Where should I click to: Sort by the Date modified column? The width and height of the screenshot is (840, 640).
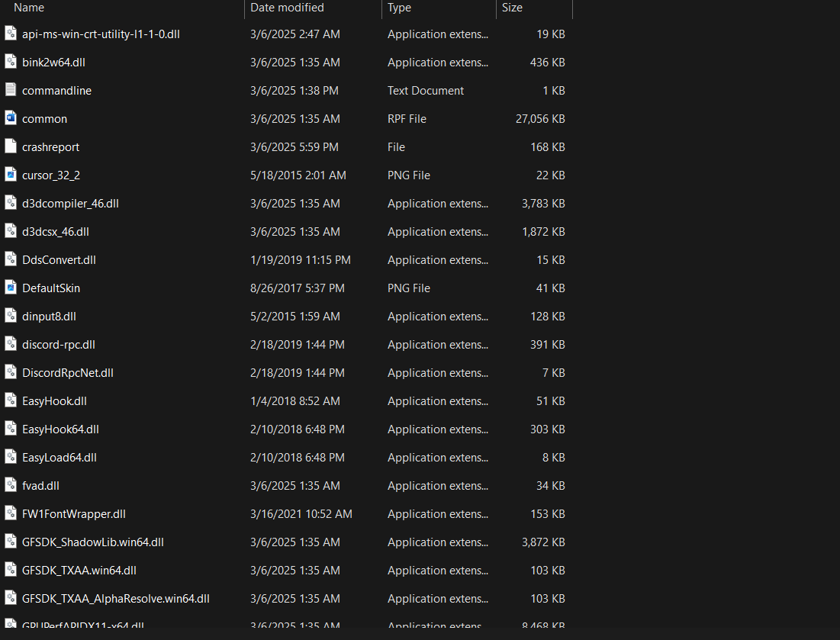287,8
